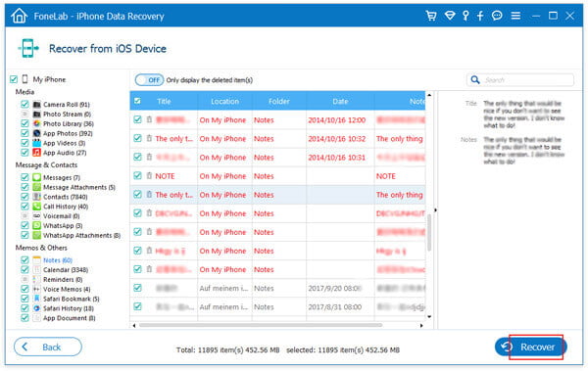Click the WhatsApp icon in sidebar
The height and width of the screenshot is (371, 588).
pyautogui.click(x=37, y=225)
